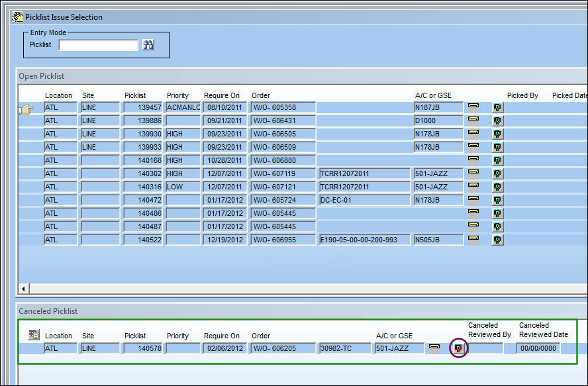Select order cell W/O- 606431
Screen dimensions: 588x386
(283, 121)
